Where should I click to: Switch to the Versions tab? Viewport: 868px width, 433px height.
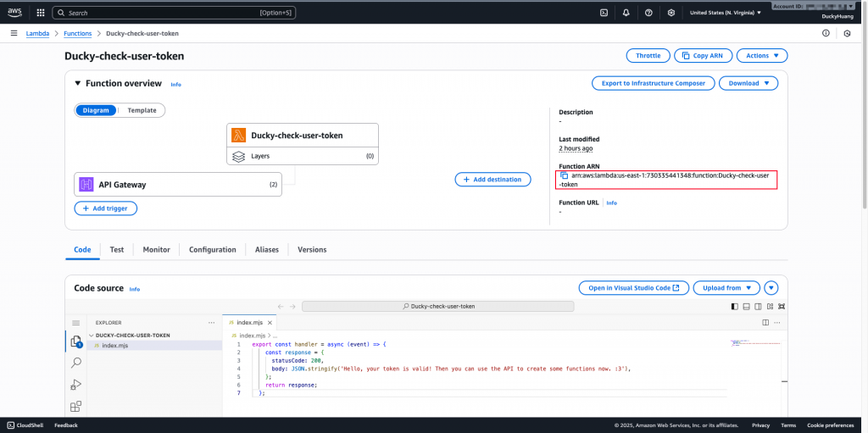pyautogui.click(x=312, y=250)
